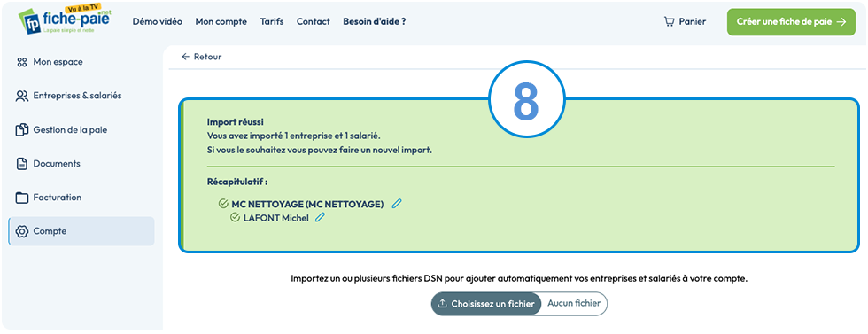Click Créer une fiche de paie button
This screenshot has height=334, width=868.
[x=791, y=21]
